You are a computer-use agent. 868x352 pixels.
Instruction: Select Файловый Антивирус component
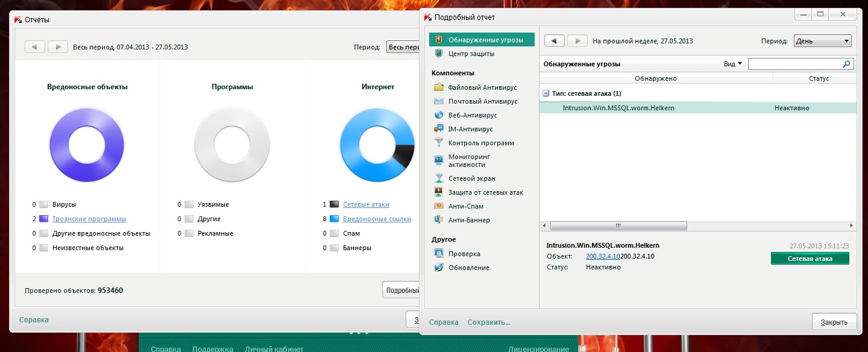pyautogui.click(x=482, y=87)
